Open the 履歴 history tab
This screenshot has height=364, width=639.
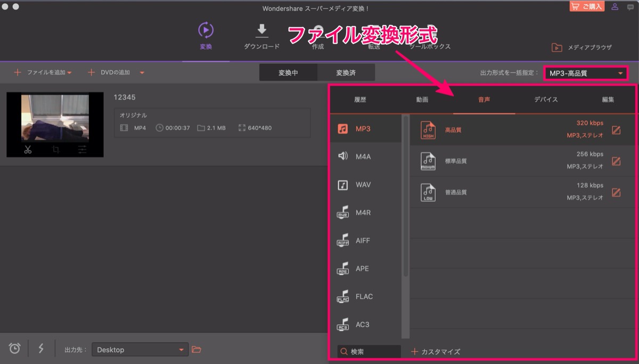[360, 100]
